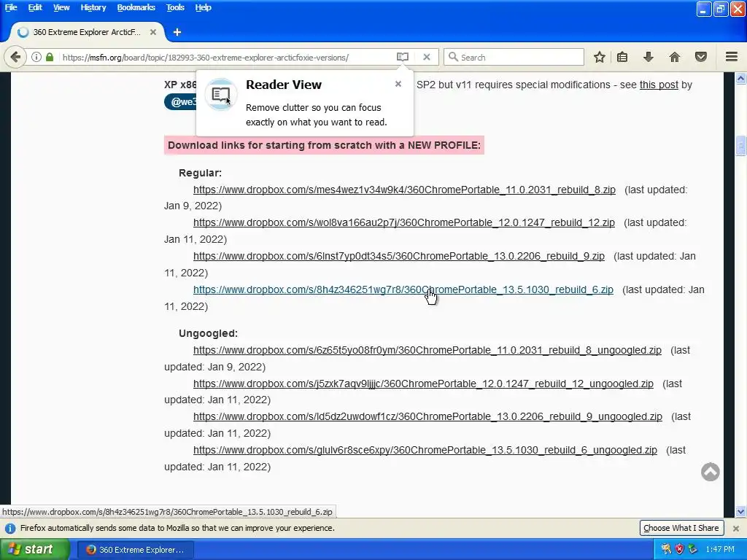Toggle Reader View icon in address bar

[403, 57]
